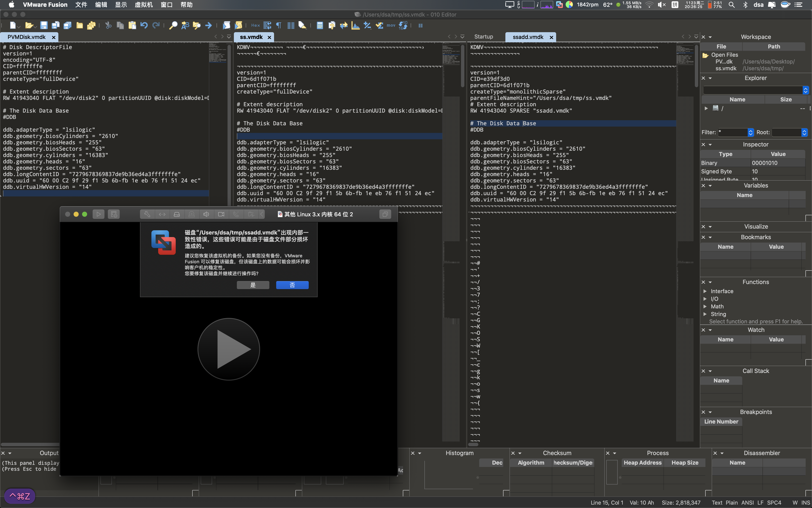
Task: Click the small play button in VM toolbar
Action: click(99, 214)
